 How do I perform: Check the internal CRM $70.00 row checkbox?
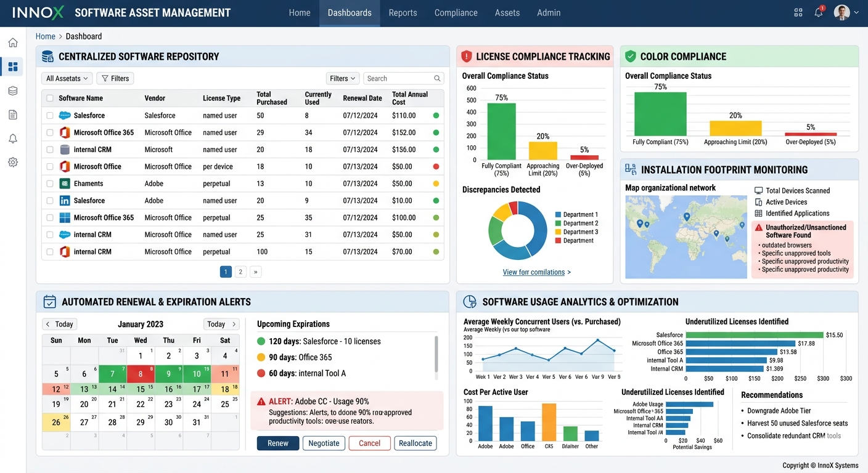[50, 252]
